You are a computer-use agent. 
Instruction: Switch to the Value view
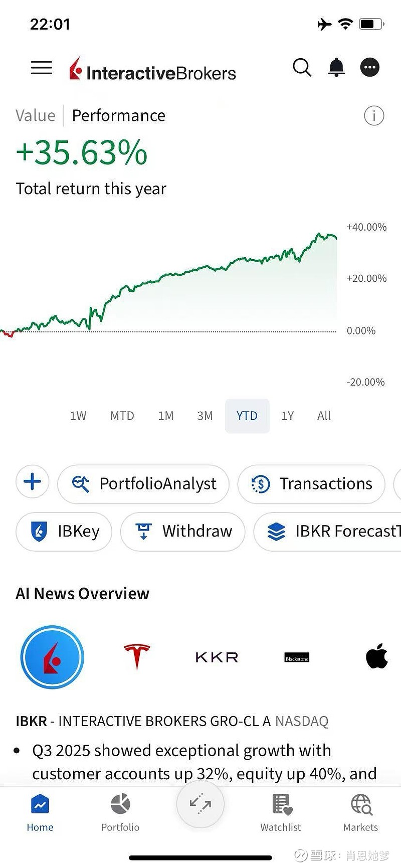tap(35, 115)
